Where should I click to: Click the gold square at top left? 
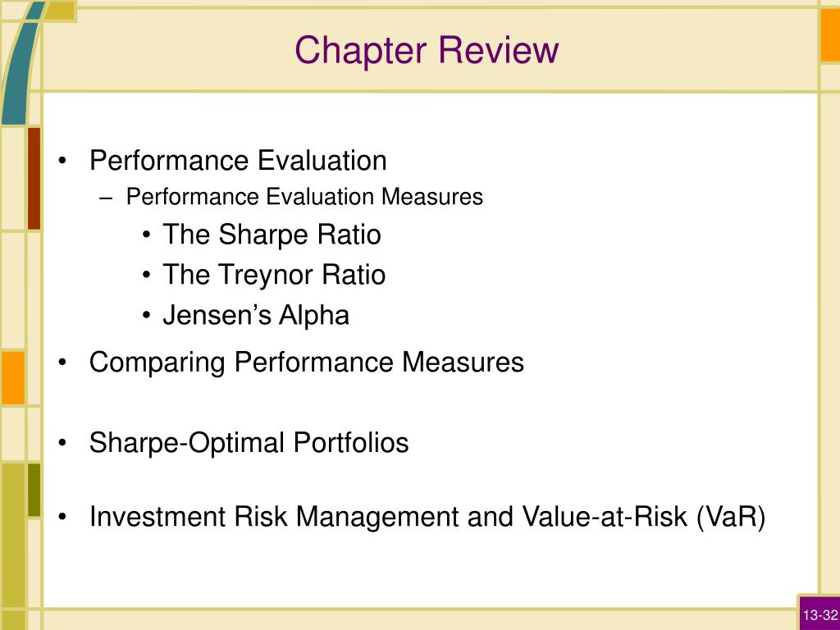(x=61, y=11)
